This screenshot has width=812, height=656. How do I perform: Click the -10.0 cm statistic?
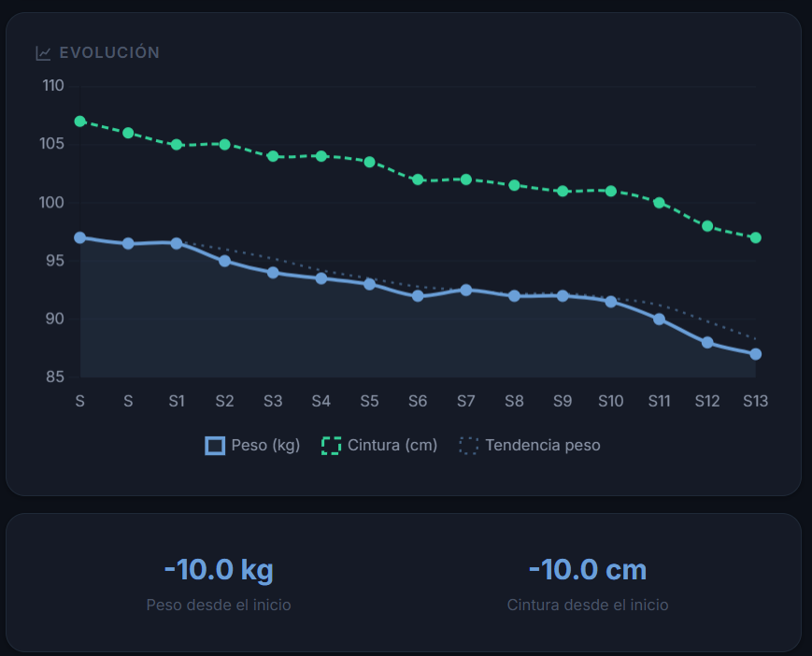587,569
